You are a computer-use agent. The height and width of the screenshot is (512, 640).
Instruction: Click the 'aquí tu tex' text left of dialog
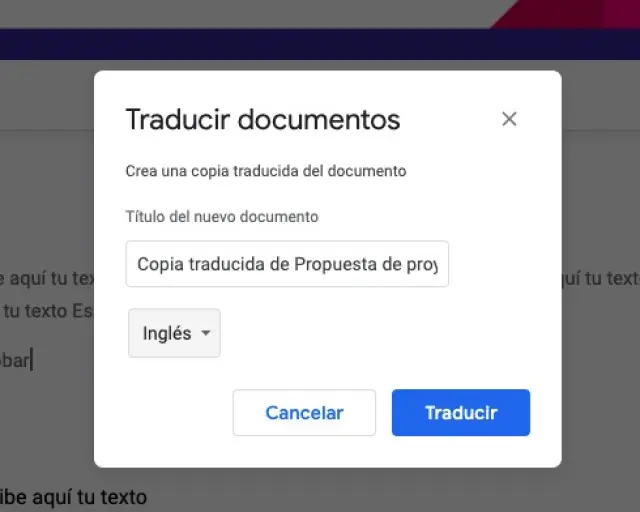[47, 278]
